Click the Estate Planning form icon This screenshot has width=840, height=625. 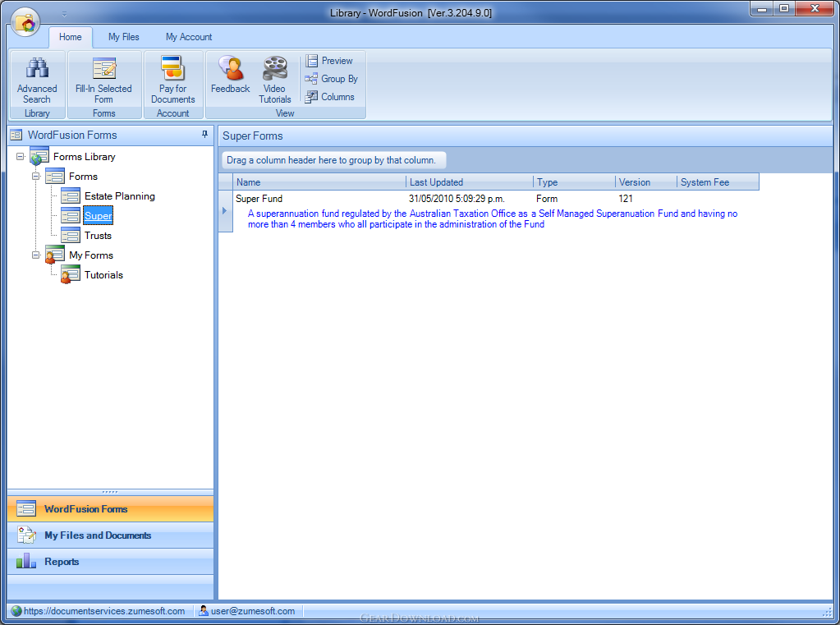tap(71, 196)
